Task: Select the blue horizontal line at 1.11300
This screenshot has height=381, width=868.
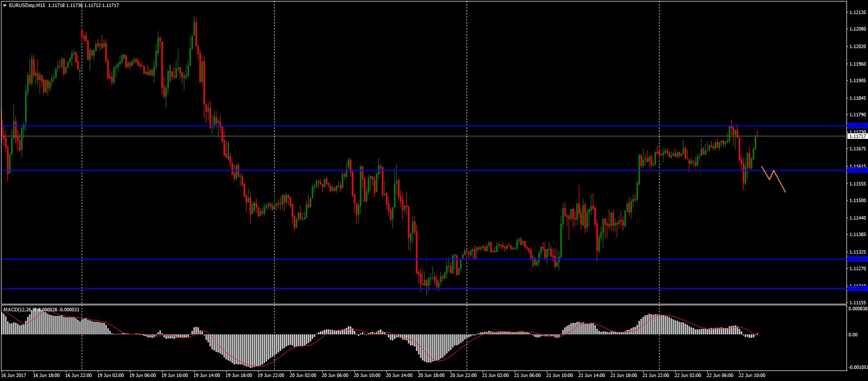Action: point(423,259)
